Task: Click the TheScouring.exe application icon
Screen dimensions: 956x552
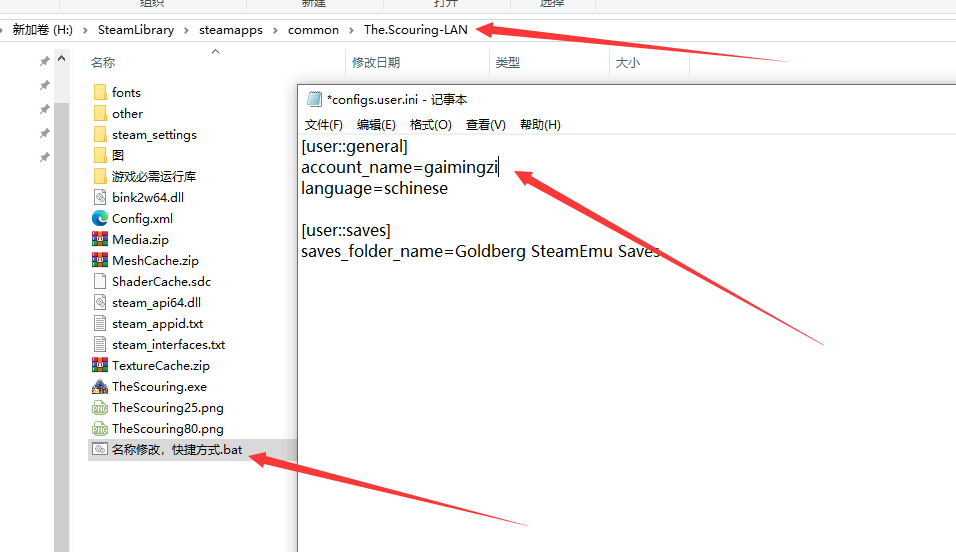Action: click(x=100, y=387)
